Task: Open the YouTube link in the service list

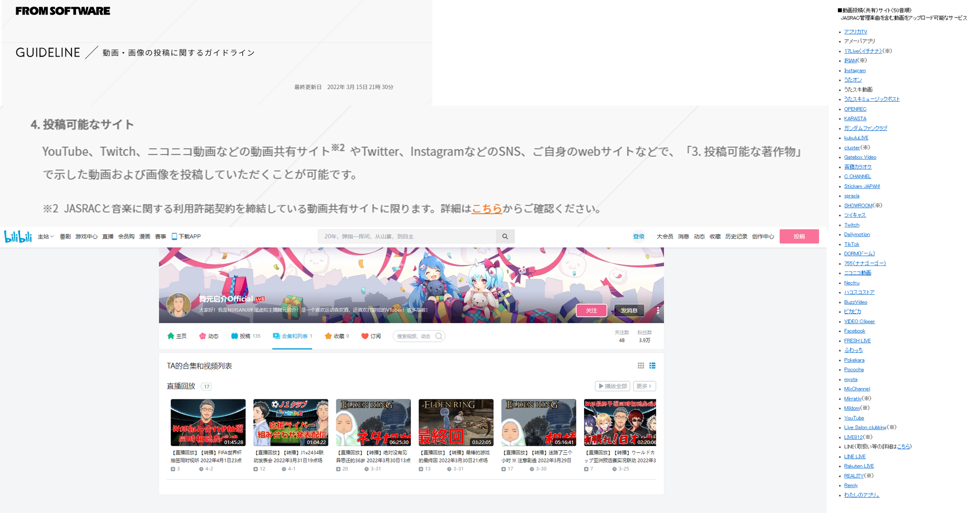Action: click(854, 418)
